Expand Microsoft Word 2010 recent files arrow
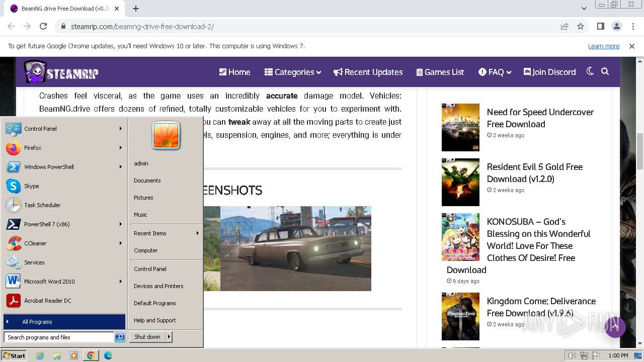Viewport: 644px width, 362px height. pyautogui.click(x=121, y=282)
